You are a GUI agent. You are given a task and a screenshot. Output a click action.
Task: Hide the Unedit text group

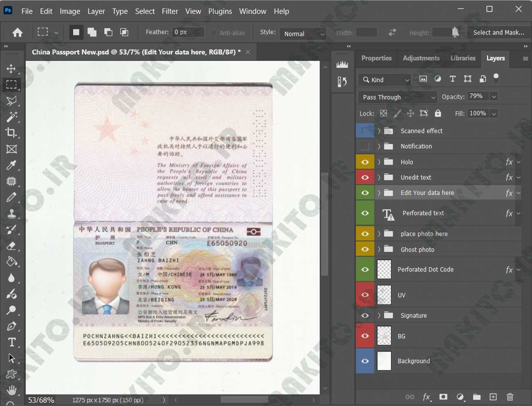(365, 177)
